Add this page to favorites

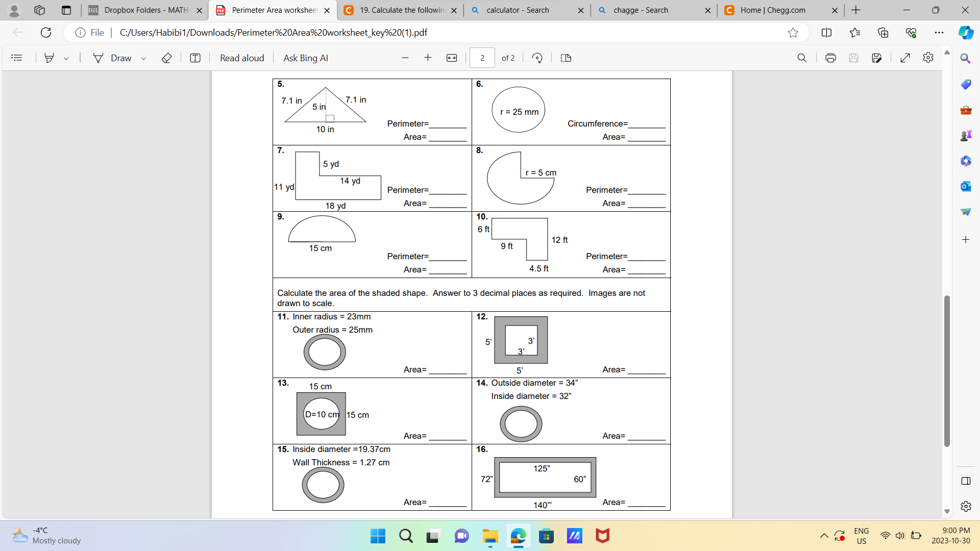click(794, 33)
